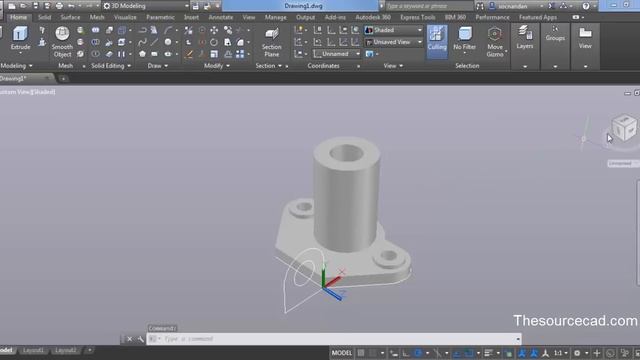This screenshot has width=640, height=360.
Task: Open the Express Tools ribbon tab
Action: 418,17
